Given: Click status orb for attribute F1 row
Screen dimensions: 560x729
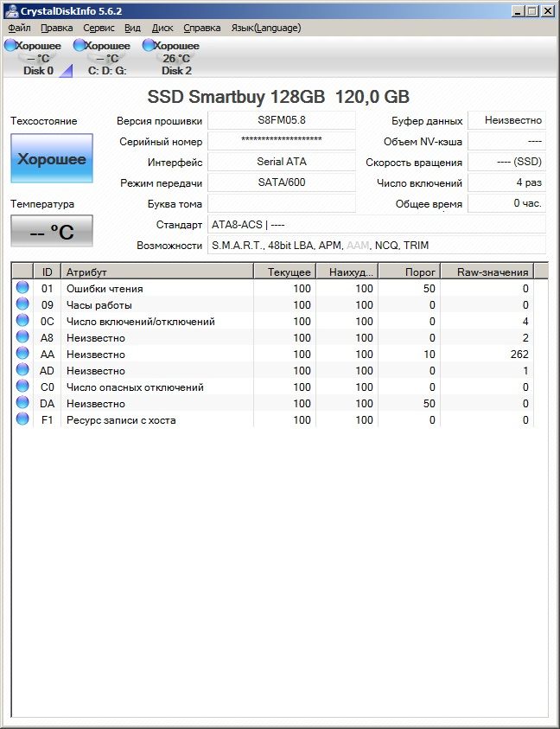Looking at the screenshot, I should coord(22,420).
